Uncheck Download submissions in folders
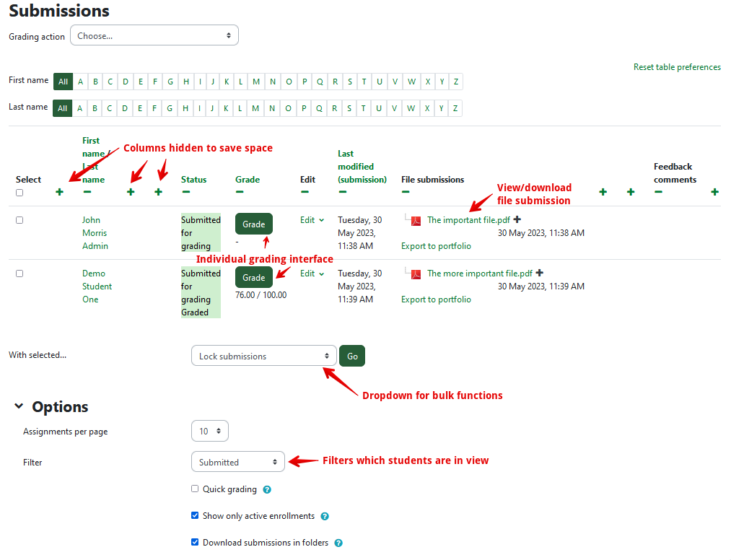Viewport: 731px width, 560px height. pyautogui.click(x=195, y=542)
